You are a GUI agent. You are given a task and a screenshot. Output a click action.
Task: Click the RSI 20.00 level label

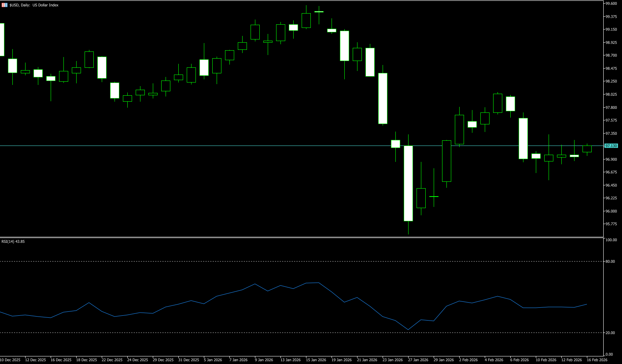point(610,333)
